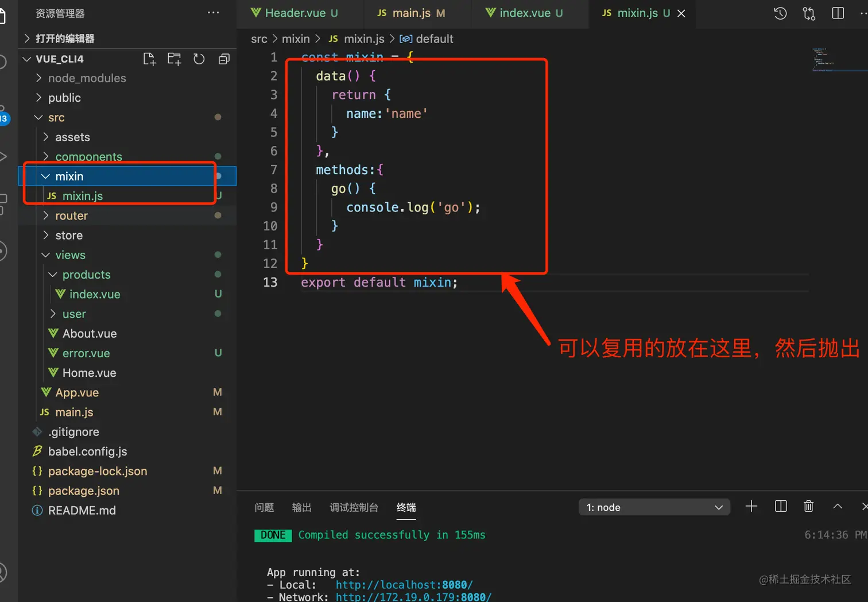Click the default symbol breadcrumb
The width and height of the screenshot is (868, 602).
427,39
